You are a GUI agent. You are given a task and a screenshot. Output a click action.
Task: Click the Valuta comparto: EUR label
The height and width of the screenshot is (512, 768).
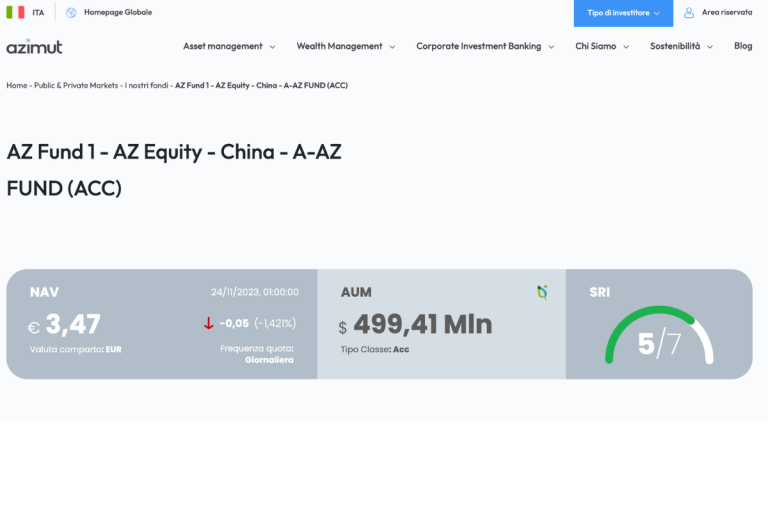pos(75,349)
